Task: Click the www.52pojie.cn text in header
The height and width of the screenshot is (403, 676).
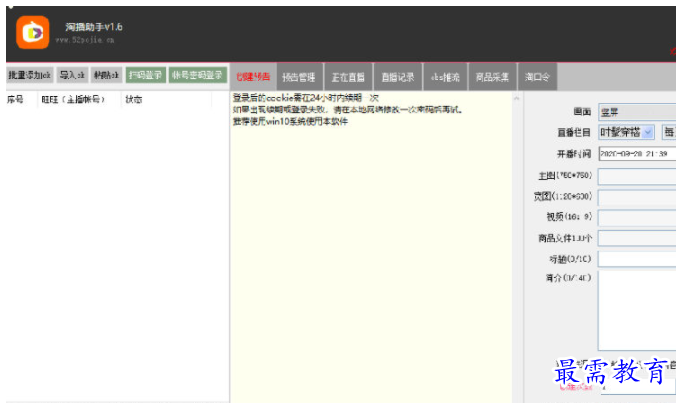Action: (x=85, y=40)
